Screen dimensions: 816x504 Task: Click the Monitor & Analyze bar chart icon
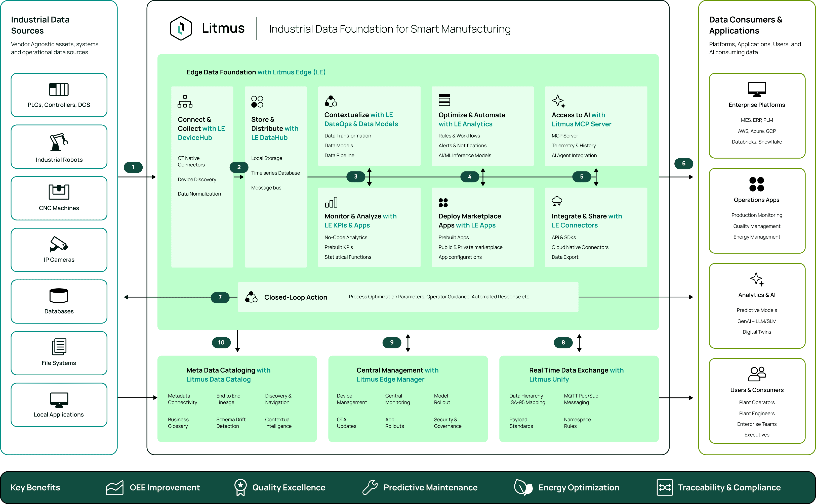[x=331, y=202]
